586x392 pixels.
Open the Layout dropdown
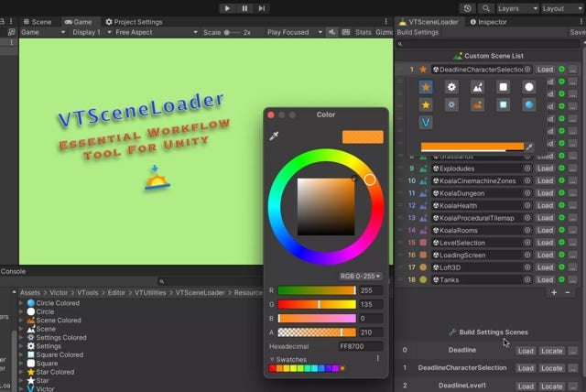click(x=562, y=8)
